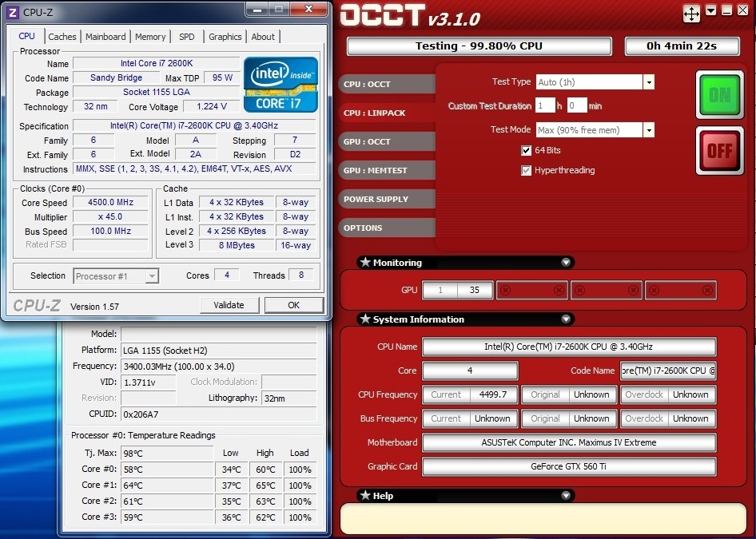Click the Code Name value "Sandy Bridge" in CPU-Z

click(x=116, y=77)
